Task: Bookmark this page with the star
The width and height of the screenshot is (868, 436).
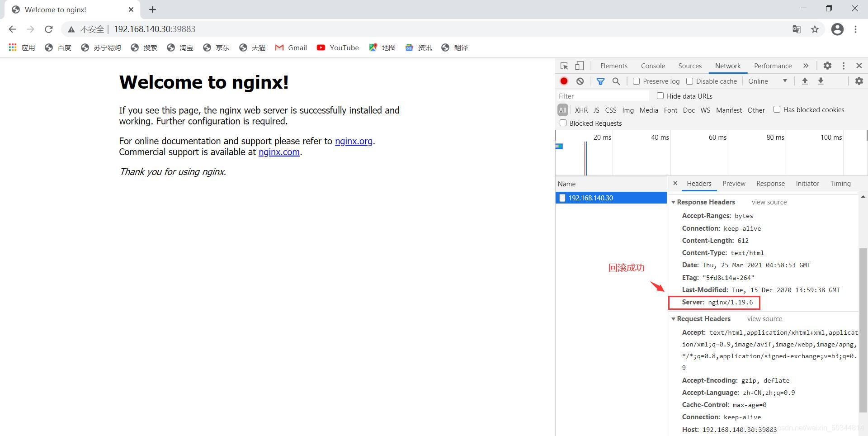Action: pos(815,29)
